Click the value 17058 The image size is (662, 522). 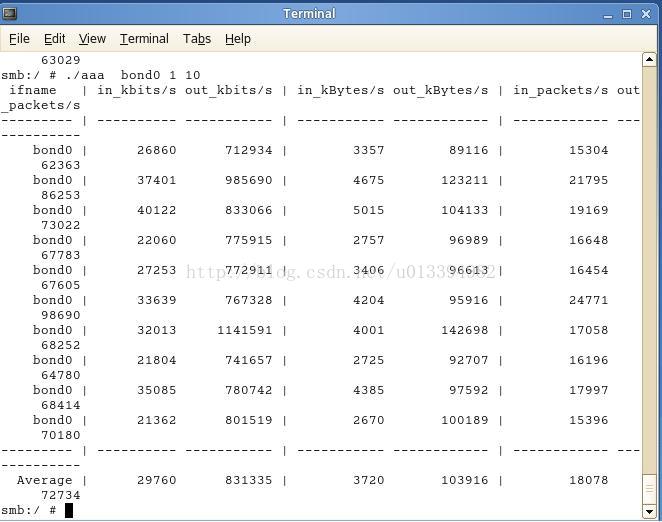[589, 330]
